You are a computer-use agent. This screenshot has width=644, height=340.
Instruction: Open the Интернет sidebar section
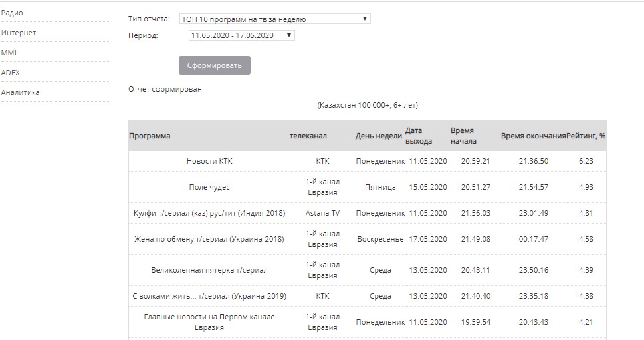pyautogui.click(x=19, y=33)
